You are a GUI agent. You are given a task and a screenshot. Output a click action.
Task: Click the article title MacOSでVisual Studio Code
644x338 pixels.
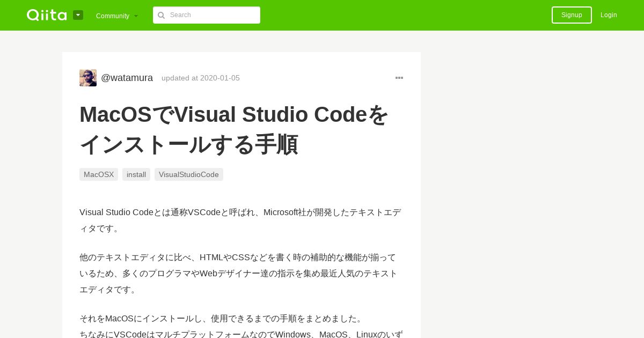click(x=234, y=129)
